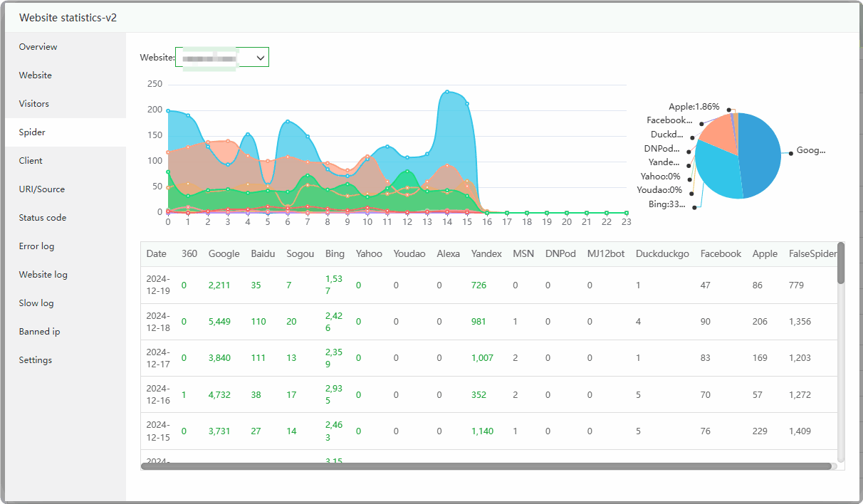863x504 pixels.
Task: Click the Yandex value 981 link
Action: [x=478, y=322]
